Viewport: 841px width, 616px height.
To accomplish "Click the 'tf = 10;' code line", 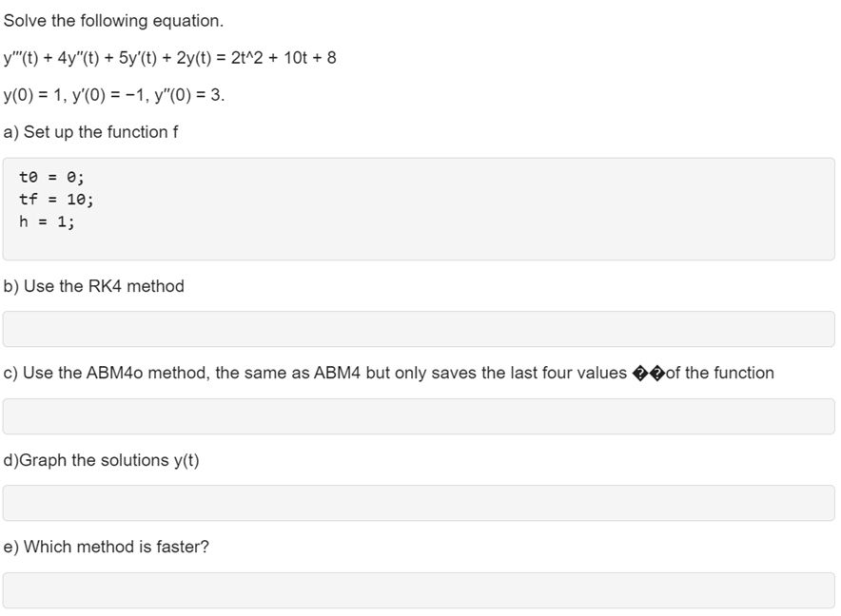I will point(56,199).
